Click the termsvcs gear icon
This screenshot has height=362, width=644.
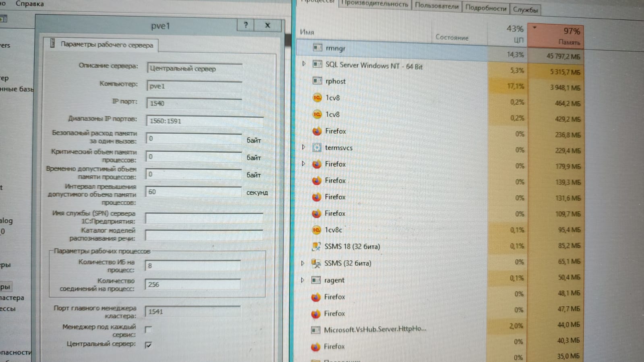click(317, 147)
